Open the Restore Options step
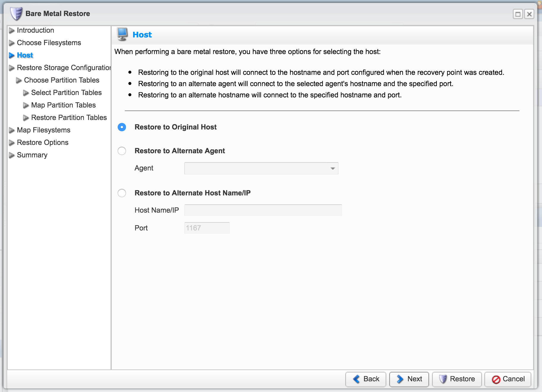 coord(42,143)
